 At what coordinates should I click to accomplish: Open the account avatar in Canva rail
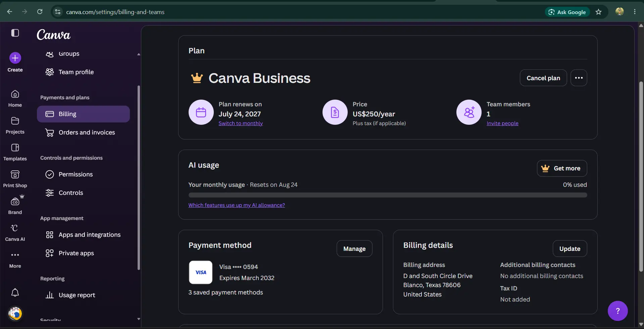15,314
